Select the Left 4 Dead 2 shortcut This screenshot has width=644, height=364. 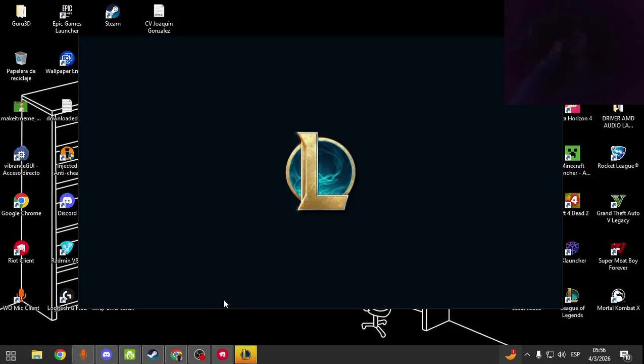(575, 205)
